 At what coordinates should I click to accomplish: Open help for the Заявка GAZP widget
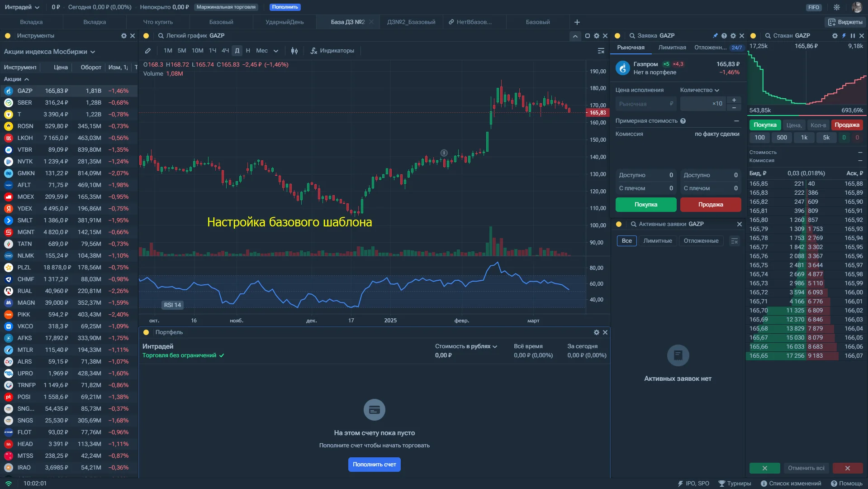(724, 36)
